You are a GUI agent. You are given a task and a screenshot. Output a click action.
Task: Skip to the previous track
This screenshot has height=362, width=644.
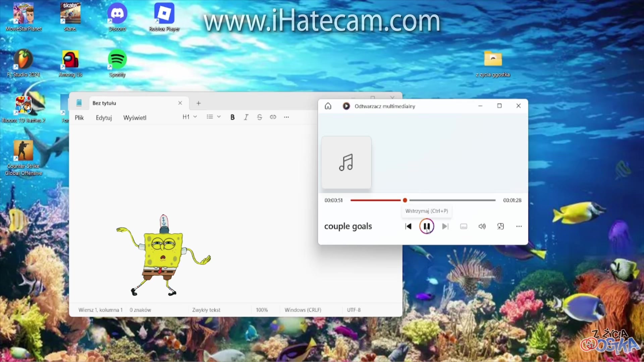coord(408,226)
